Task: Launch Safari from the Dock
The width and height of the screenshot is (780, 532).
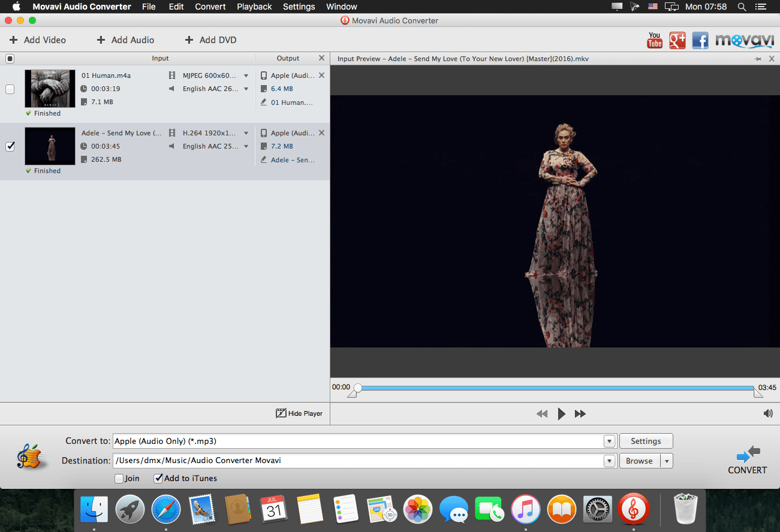Action: [x=166, y=510]
